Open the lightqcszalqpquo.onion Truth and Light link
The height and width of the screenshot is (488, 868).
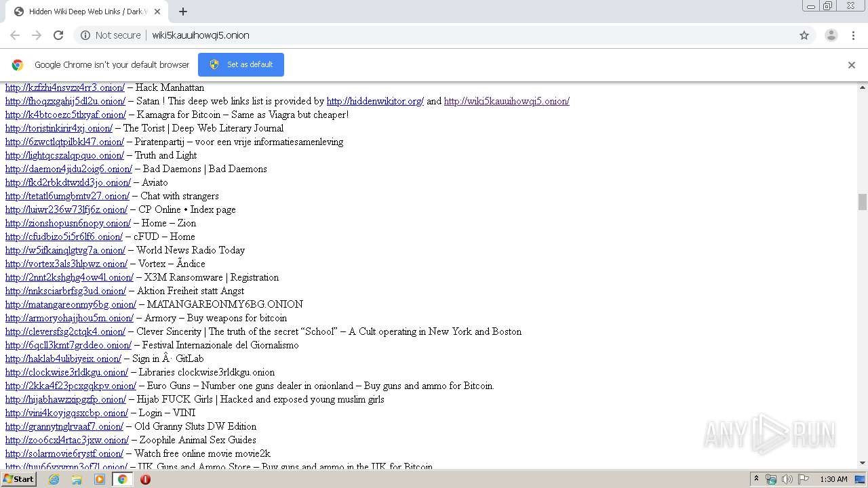coord(64,155)
